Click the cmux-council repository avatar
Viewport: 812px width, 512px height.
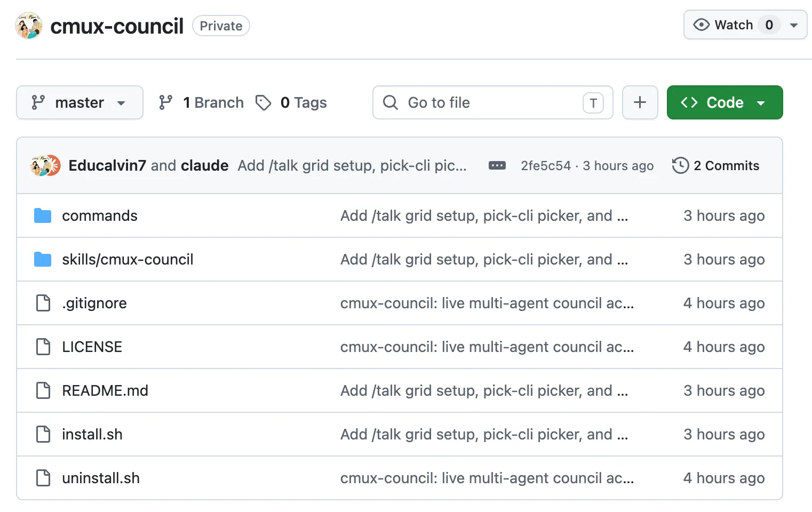[29, 26]
